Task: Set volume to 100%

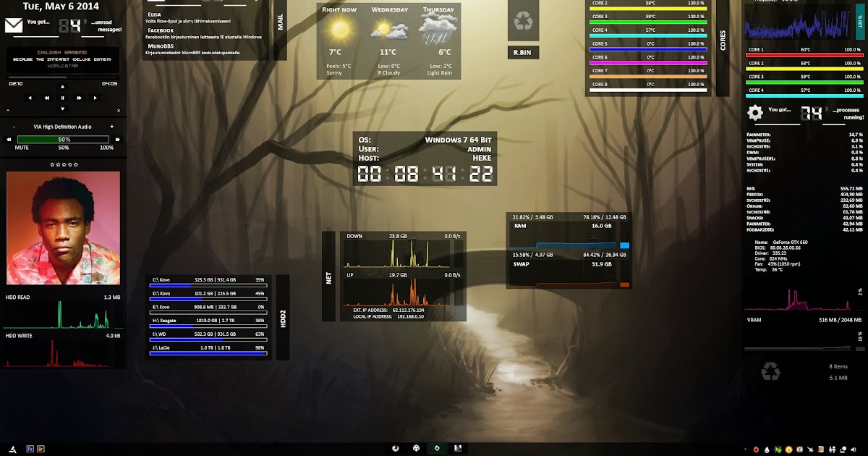Action: pos(106,148)
